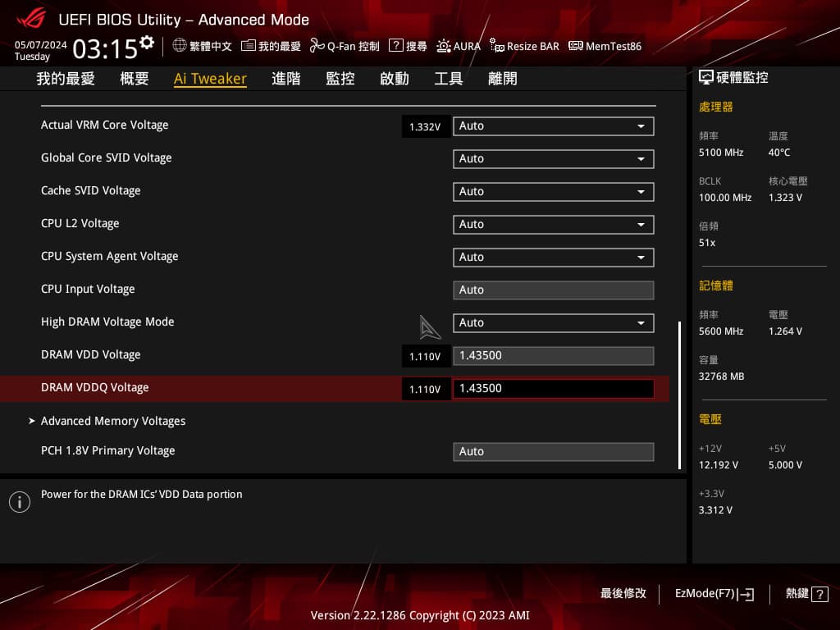Change language via 繁體中文
840x630 pixels.
211,46
